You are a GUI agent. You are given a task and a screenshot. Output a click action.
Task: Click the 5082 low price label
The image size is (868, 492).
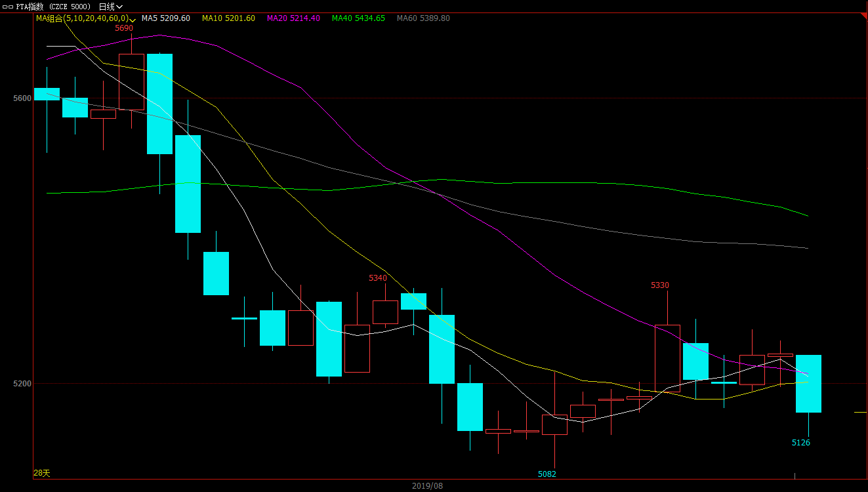tap(547, 474)
